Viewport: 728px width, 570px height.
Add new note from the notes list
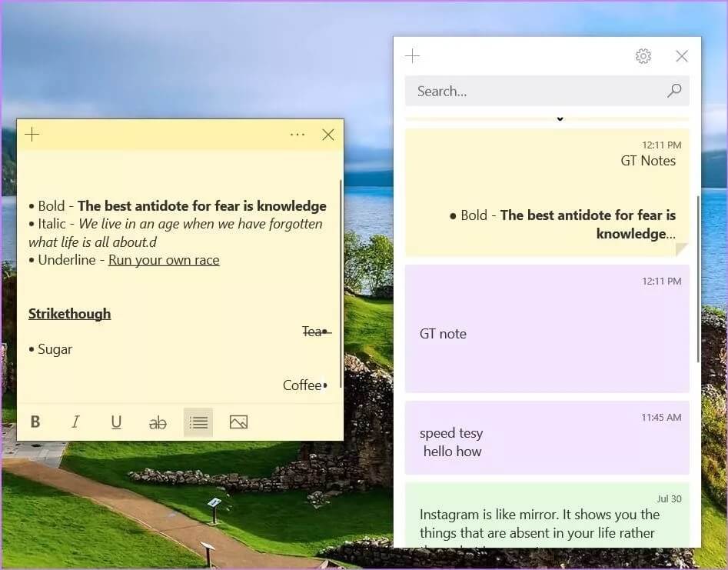pos(413,56)
